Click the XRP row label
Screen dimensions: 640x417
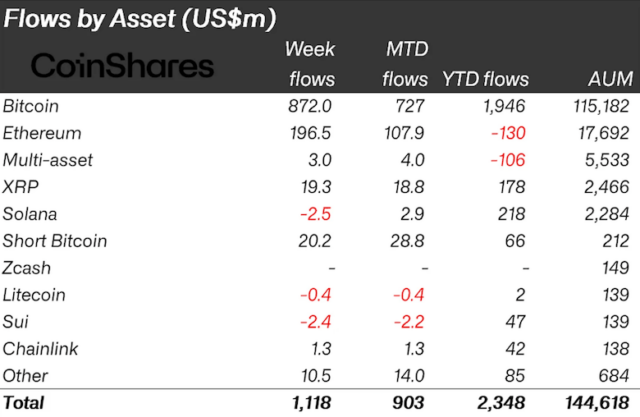(x=20, y=186)
